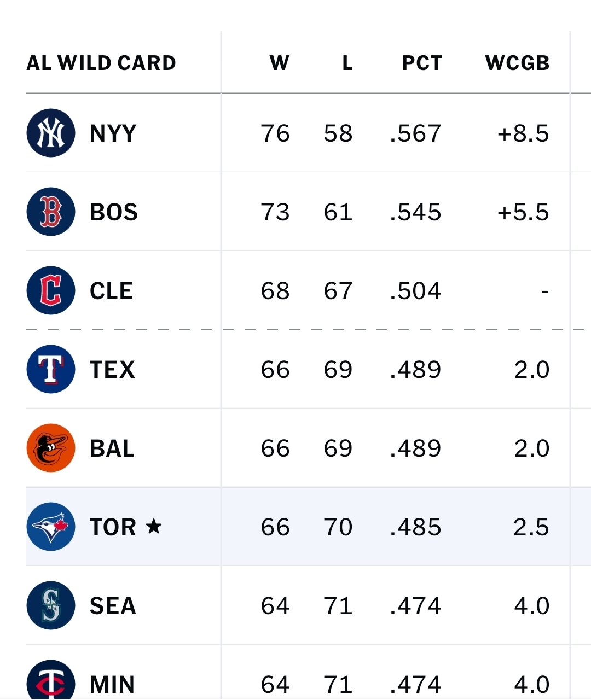Open the Seattle Mariners compass logo
This screenshot has height=700, width=591.
[51, 605]
